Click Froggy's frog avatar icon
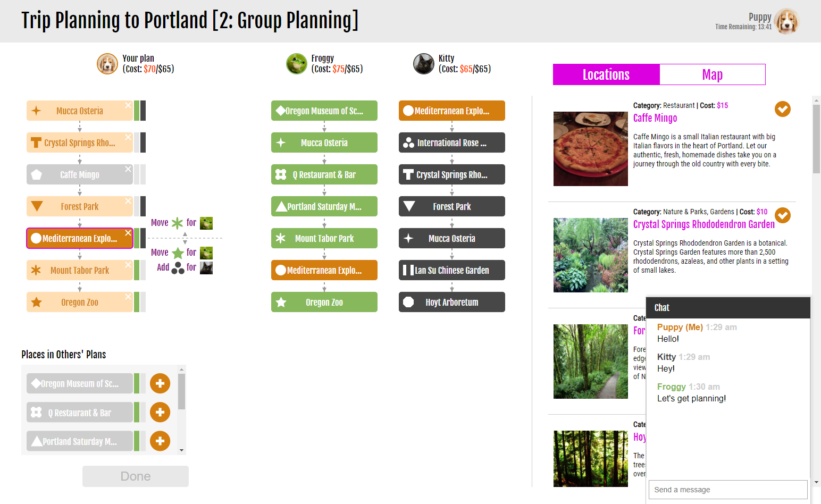Screen dimensions: 821x504 point(297,64)
